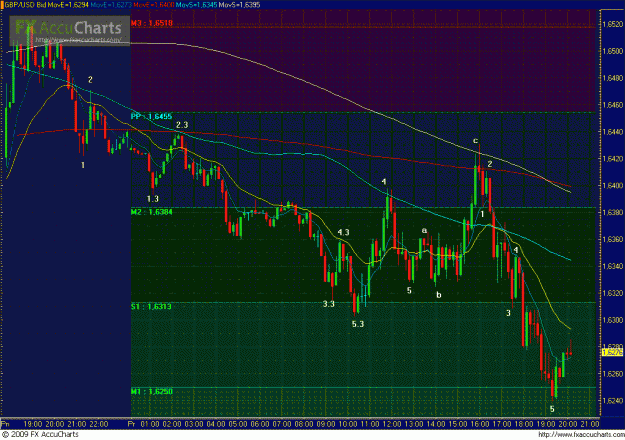Click the 3.3 wave annotation
Image resolution: width=625 pixels, height=440 pixels.
[x=328, y=304]
